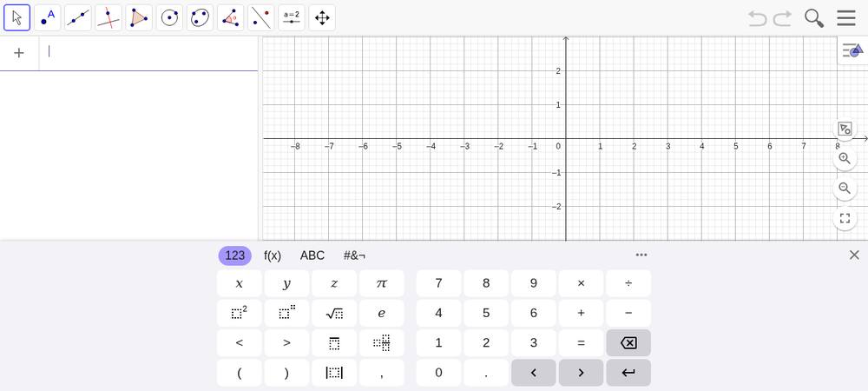
Task: Move cursor left with arrow key
Action: [534, 373]
